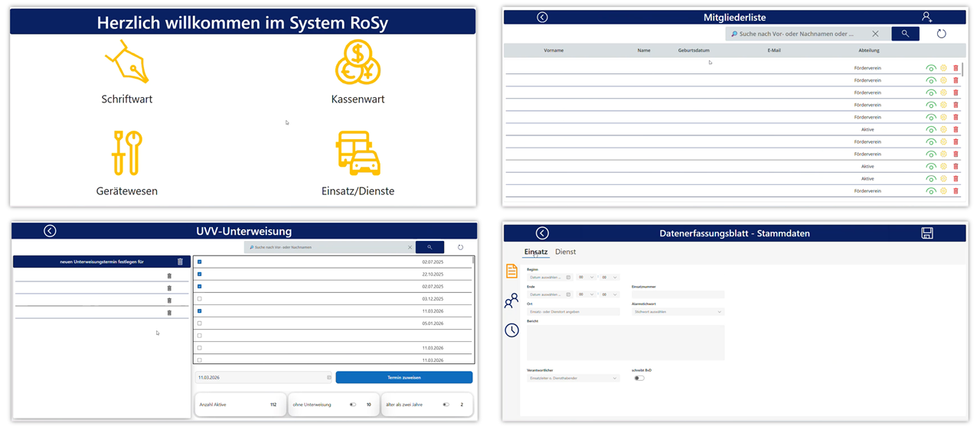
Task: Reload the Mitgliederliste with the refresh icon
Action: (x=941, y=34)
